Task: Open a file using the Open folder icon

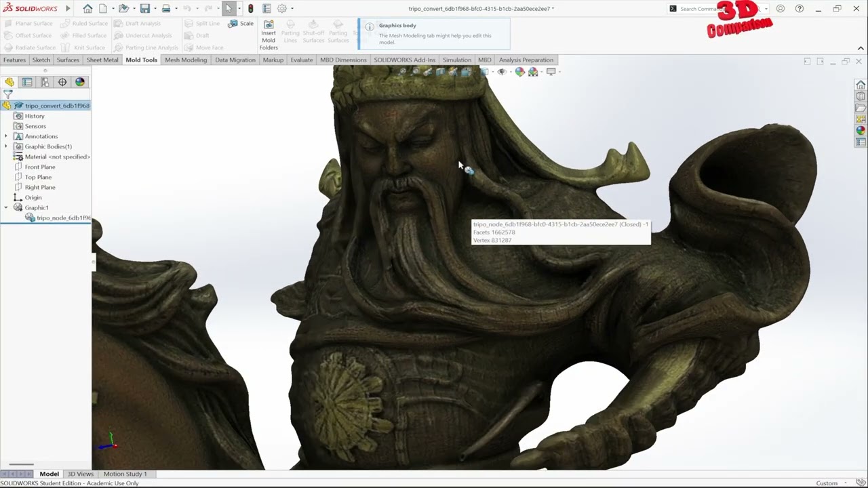Action: coord(123,9)
